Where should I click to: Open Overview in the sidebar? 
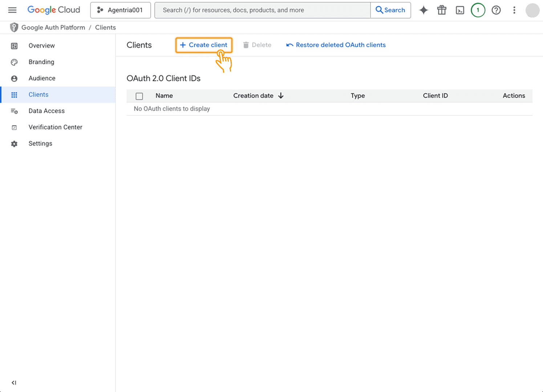pyautogui.click(x=58, y=45)
